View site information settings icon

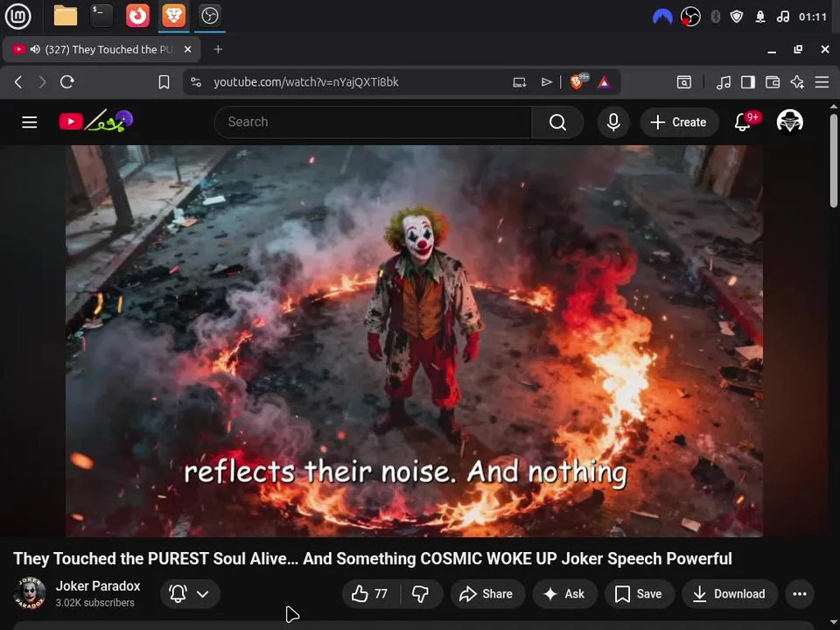tap(196, 82)
